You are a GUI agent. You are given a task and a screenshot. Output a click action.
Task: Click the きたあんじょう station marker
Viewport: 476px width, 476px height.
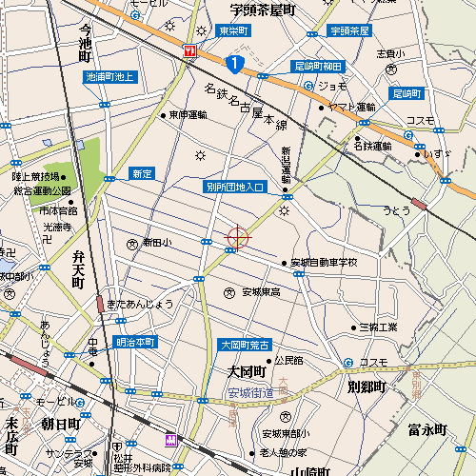[100, 304]
